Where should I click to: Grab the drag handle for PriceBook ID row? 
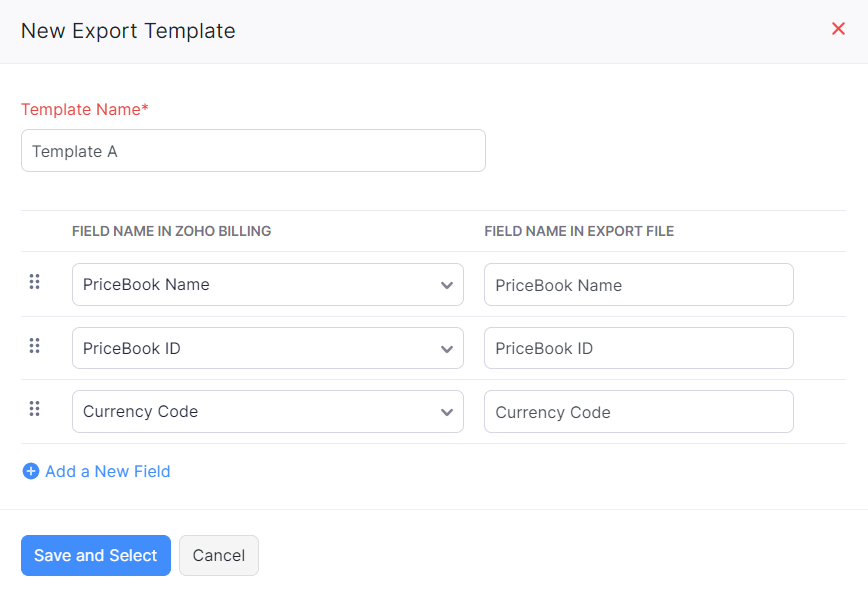[x=34, y=346]
